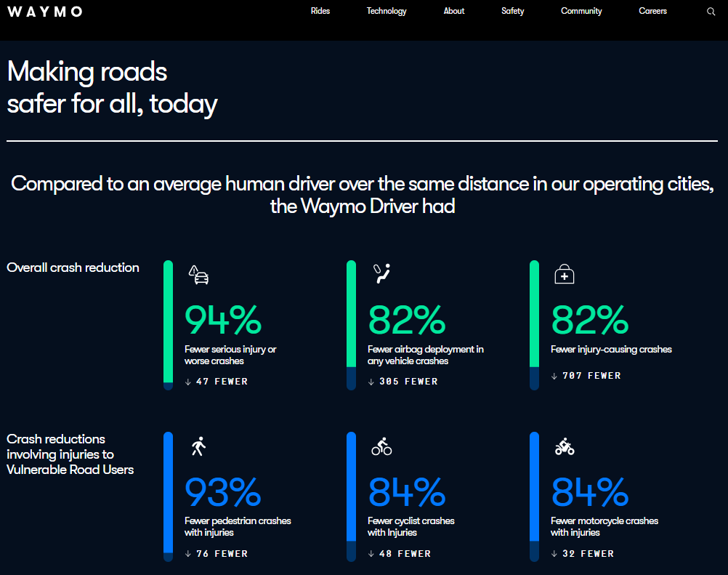Viewport: 728px width, 575px height.
Task: Click 'Fewer airbag deployment in any vehicle crashes'
Action: click(x=426, y=355)
